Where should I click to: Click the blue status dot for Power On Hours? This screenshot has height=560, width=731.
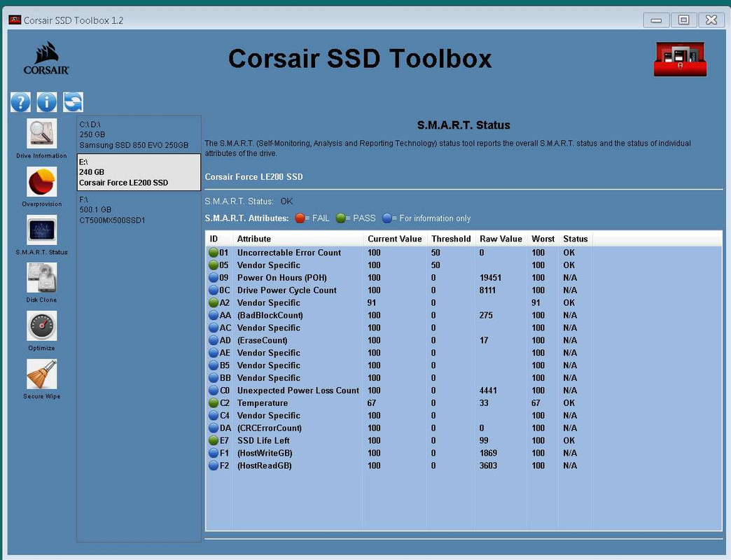click(x=214, y=278)
